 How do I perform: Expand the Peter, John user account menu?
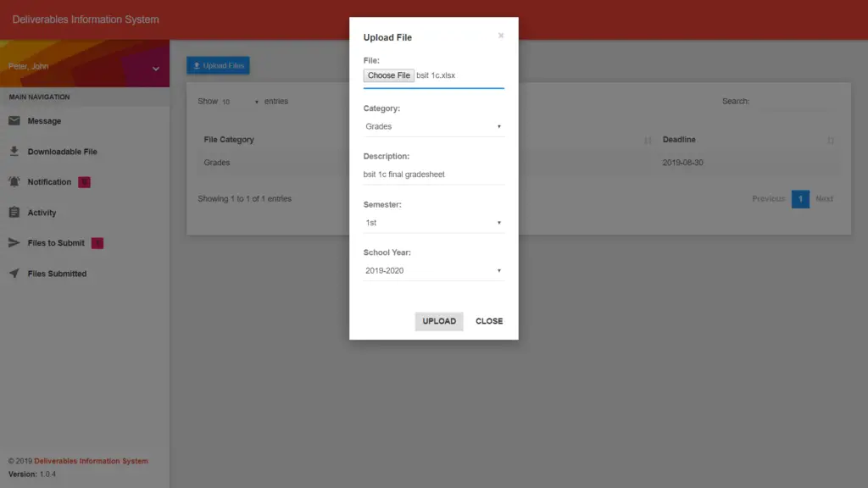[x=85, y=66]
